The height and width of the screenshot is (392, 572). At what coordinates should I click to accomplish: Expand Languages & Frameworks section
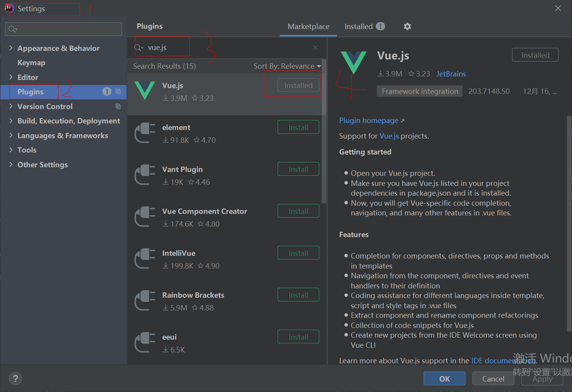coord(11,135)
